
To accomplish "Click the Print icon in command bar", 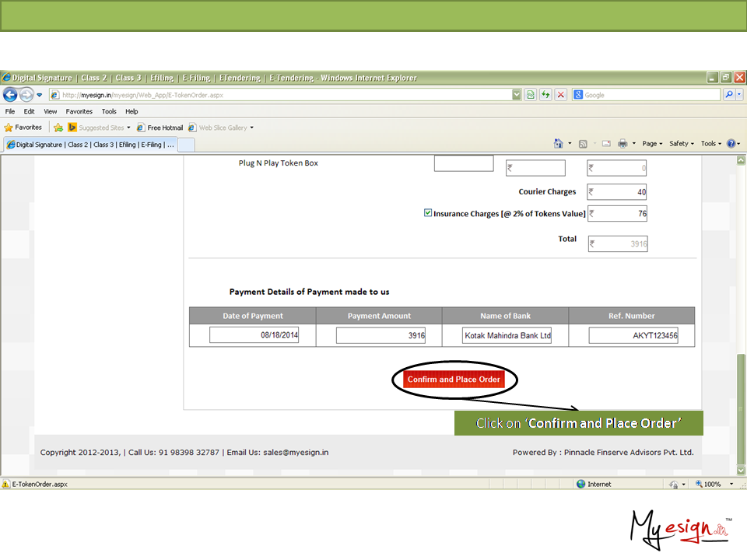I will tap(622, 144).
